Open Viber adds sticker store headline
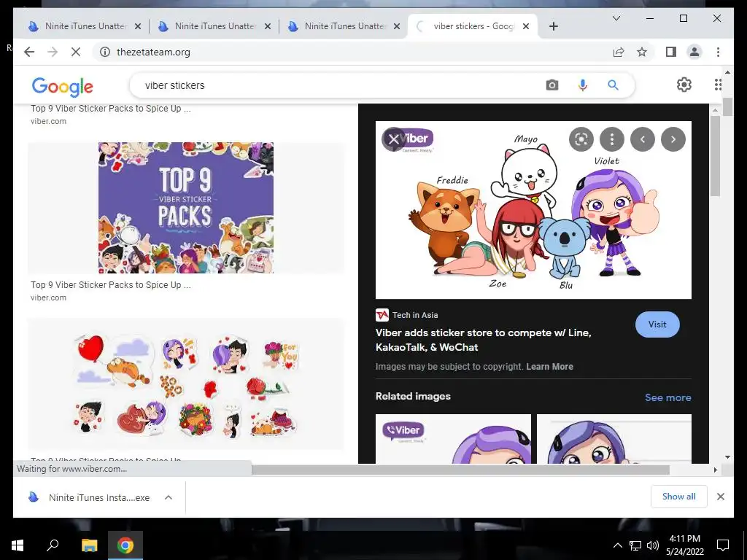The image size is (747, 560). (x=483, y=340)
